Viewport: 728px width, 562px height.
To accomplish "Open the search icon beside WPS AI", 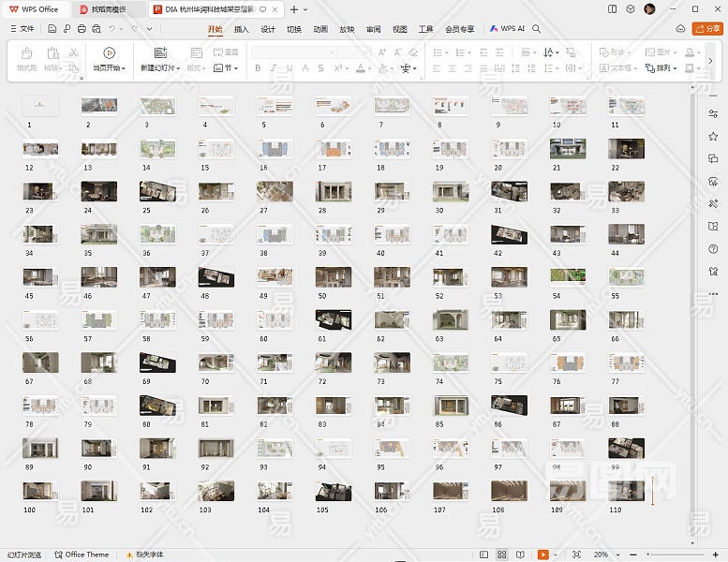I will coord(537,29).
